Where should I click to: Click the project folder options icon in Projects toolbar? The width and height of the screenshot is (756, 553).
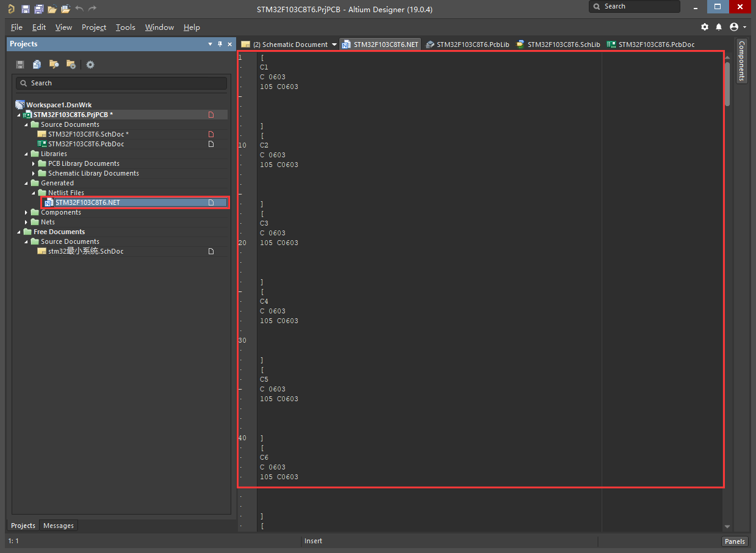[x=71, y=65]
